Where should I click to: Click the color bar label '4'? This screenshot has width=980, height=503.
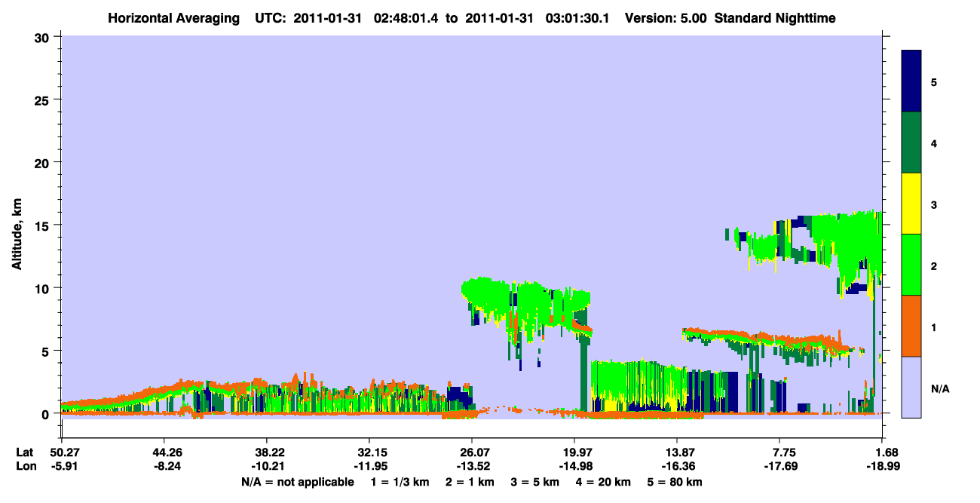point(934,143)
